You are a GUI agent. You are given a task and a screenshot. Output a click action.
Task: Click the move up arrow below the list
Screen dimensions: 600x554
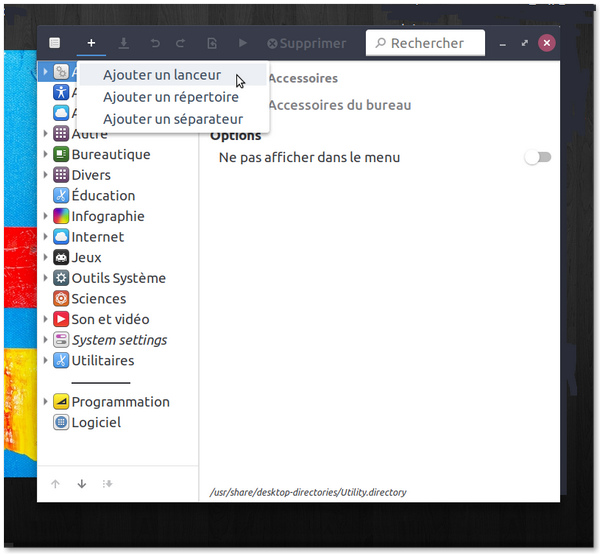[55, 484]
